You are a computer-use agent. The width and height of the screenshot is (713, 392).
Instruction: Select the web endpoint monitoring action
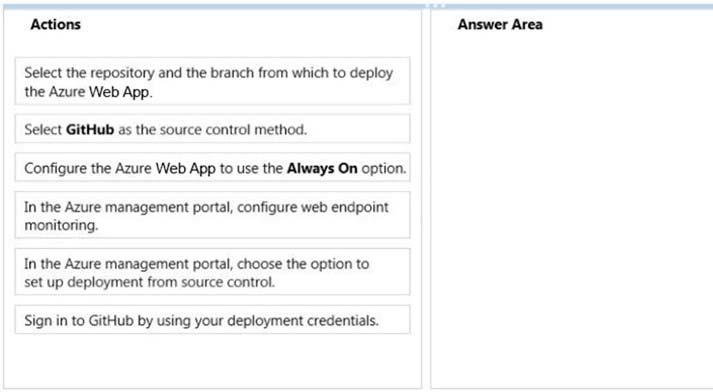tap(212, 215)
